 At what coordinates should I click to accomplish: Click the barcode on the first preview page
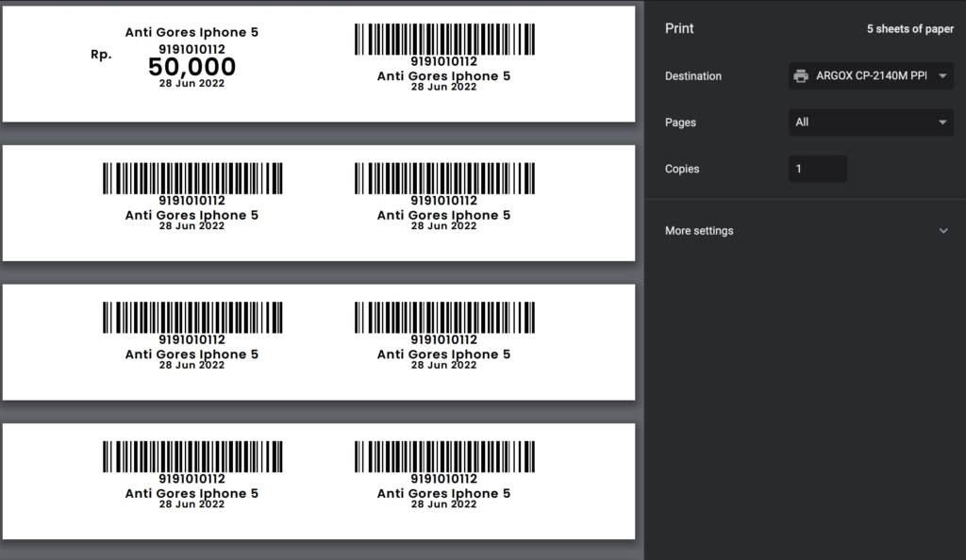pos(444,39)
